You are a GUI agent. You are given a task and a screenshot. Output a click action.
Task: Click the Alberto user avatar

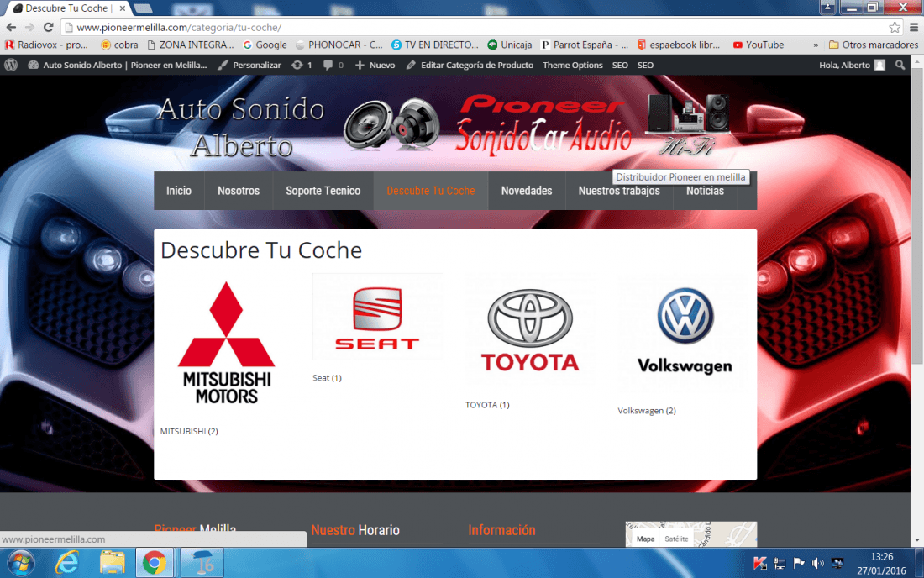pos(879,66)
